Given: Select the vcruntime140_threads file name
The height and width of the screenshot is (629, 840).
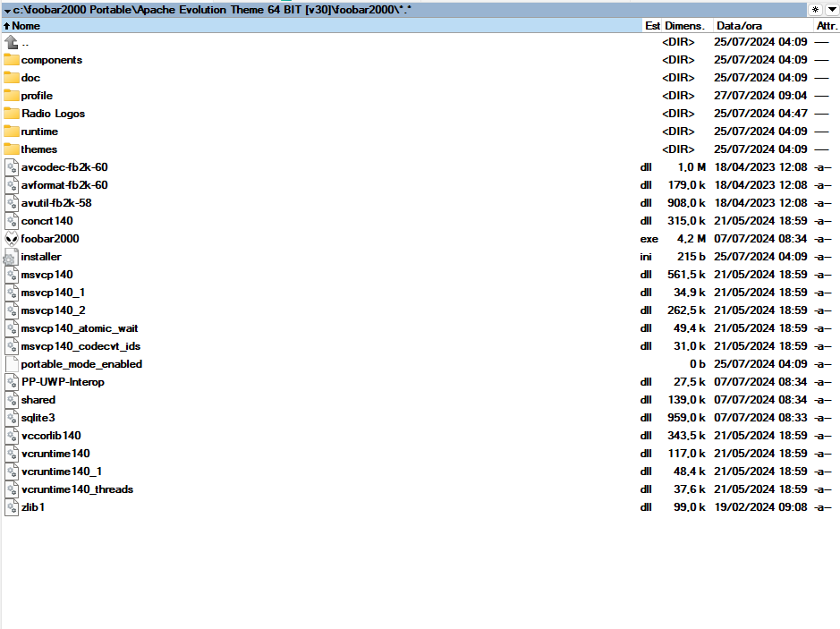Looking at the screenshot, I should (x=77, y=489).
